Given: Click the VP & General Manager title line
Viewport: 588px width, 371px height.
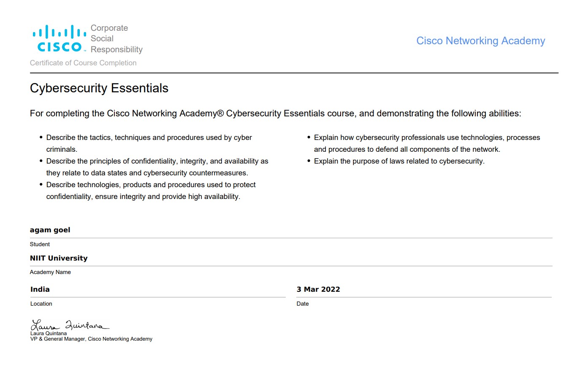Looking at the screenshot, I should tap(91, 339).
